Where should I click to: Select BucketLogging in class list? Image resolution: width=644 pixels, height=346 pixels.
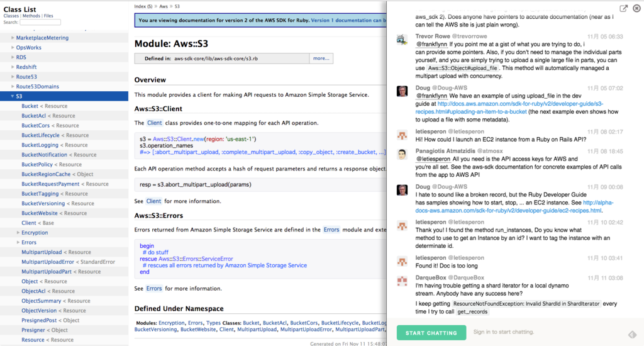click(40, 145)
